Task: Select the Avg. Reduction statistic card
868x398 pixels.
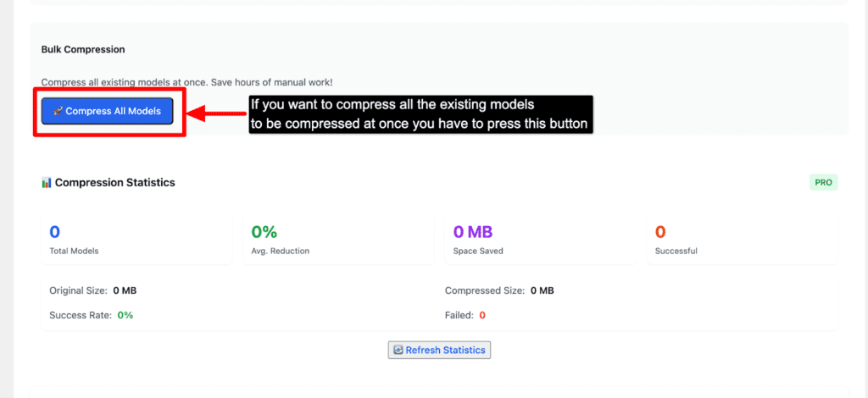Action: coord(337,240)
